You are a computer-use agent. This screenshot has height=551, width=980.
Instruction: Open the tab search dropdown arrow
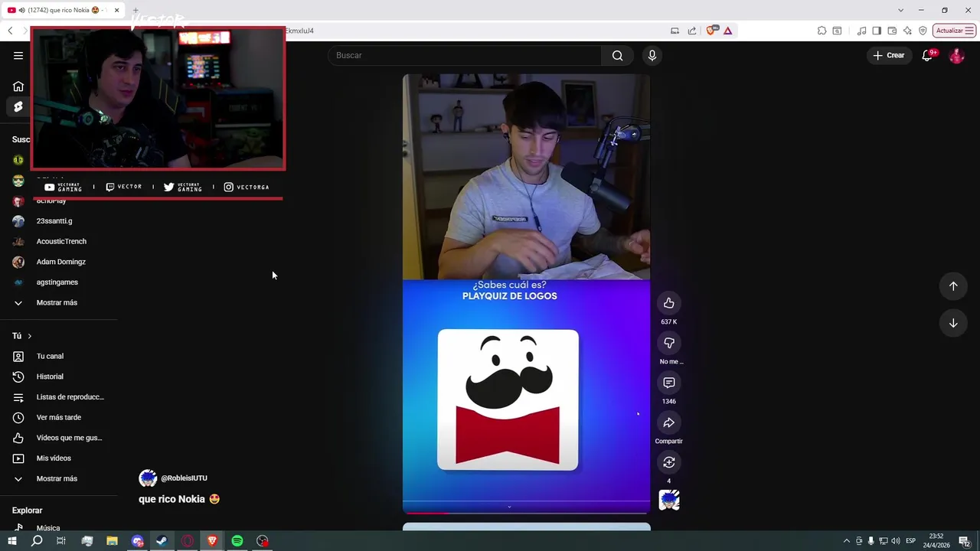pyautogui.click(x=900, y=10)
